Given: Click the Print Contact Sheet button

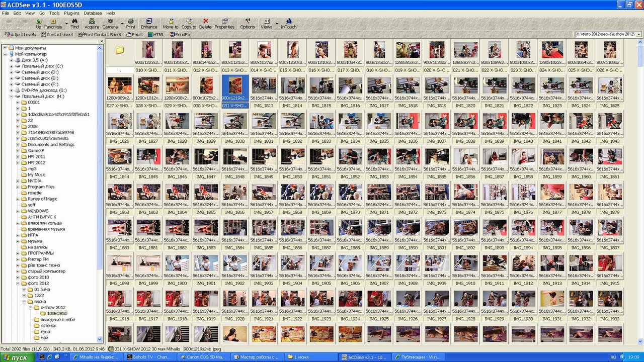Looking at the screenshot, I should coord(100,35).
